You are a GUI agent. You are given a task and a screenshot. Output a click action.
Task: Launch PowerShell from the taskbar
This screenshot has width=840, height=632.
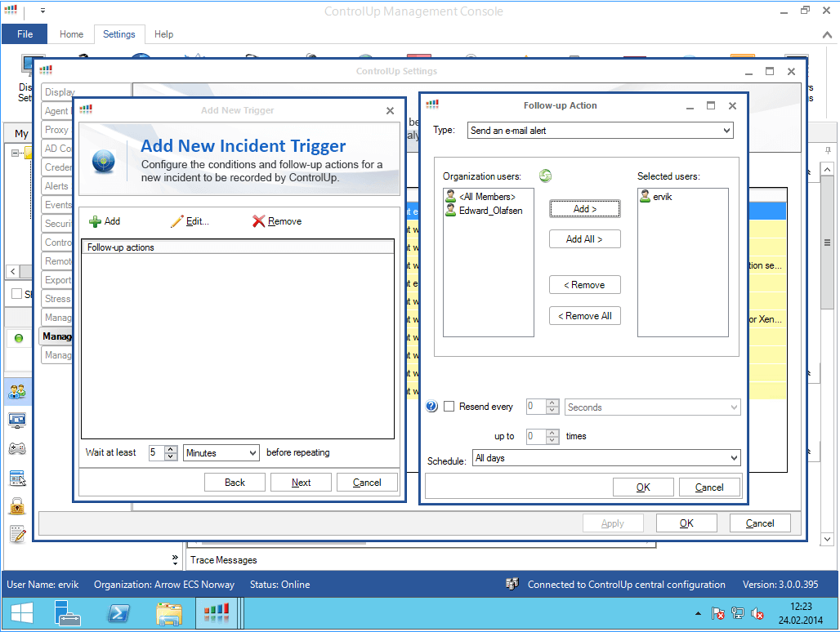[x=118, y=613]
